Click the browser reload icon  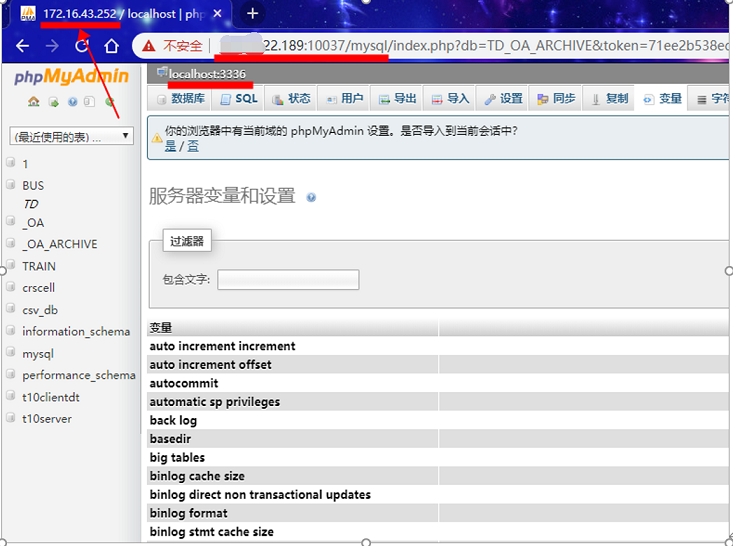click(x=82, y=46)
